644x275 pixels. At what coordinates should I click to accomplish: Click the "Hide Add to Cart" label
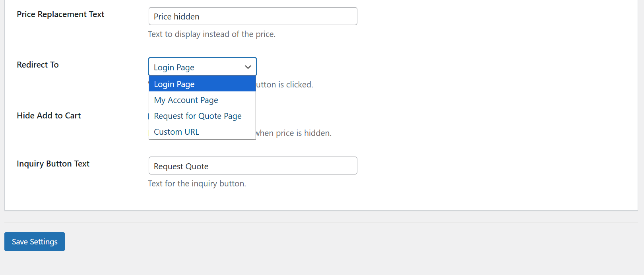tap(48, 115)
